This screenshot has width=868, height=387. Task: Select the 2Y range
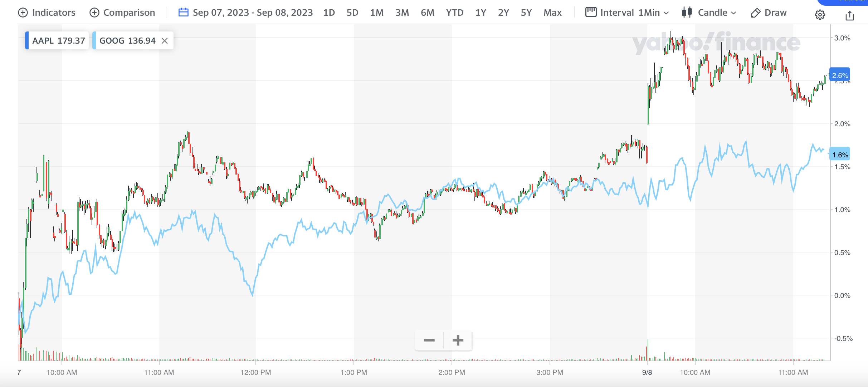[503, 13]
